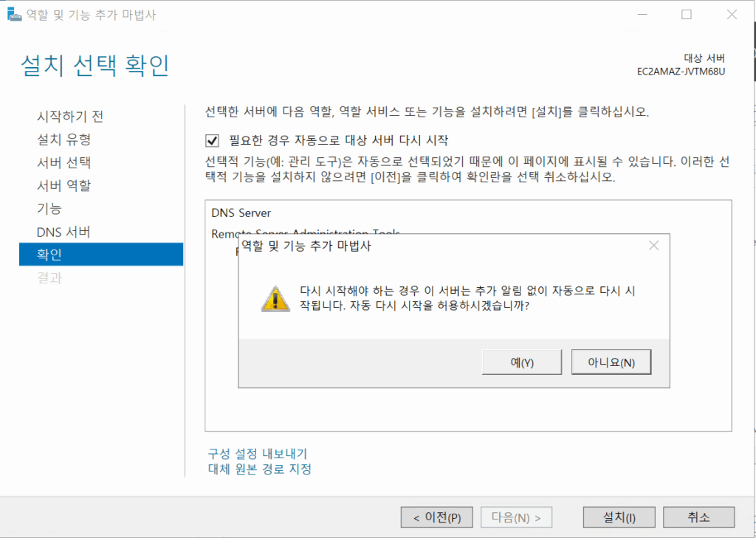This screenshot has width=756, height=538.
Task: Toggle the automatic server restart checkbox
Action: point(213,140)
